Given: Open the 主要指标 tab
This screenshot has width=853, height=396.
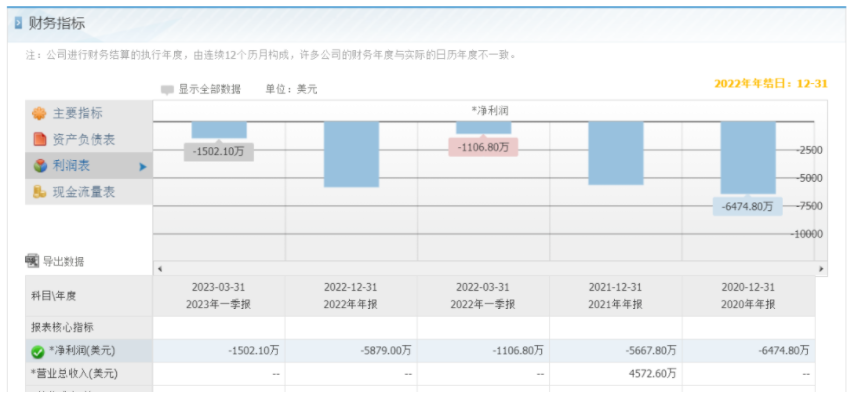Looking at the screenshot, I should 89,114.
